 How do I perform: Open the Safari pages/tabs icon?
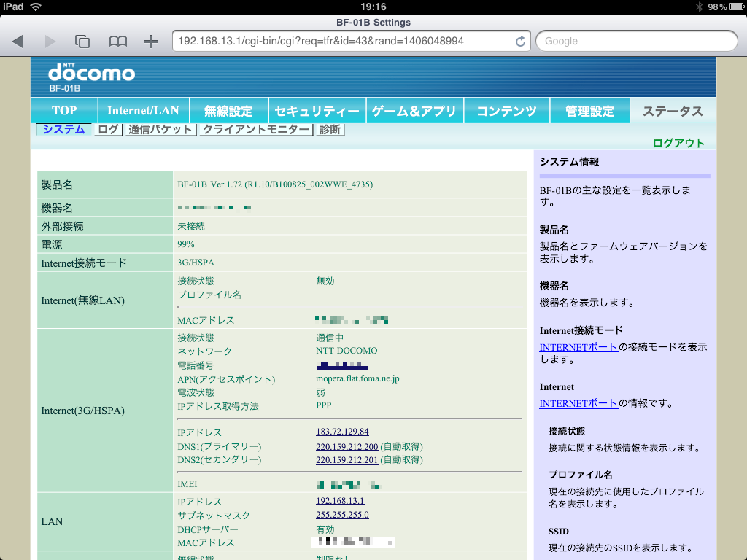coord(82,42)
